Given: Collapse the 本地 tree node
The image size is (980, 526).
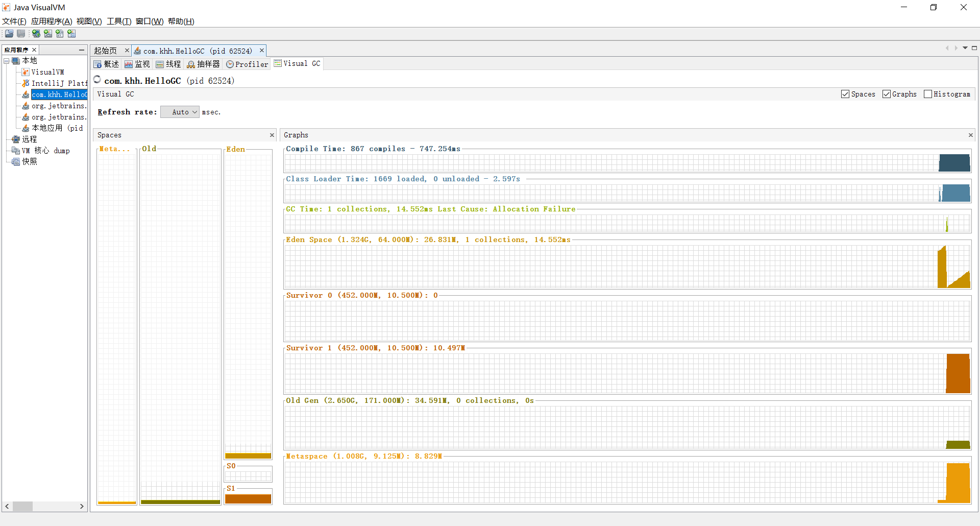Looking at the screenshot, I should (7, 61).
